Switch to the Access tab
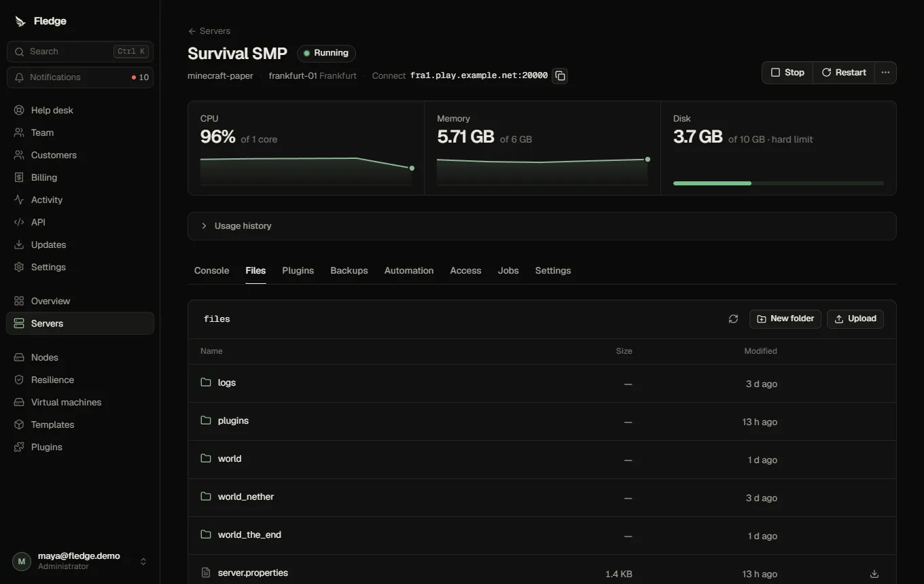The width and height of the screenshot is (924, 584). click(x=465, y=270)
